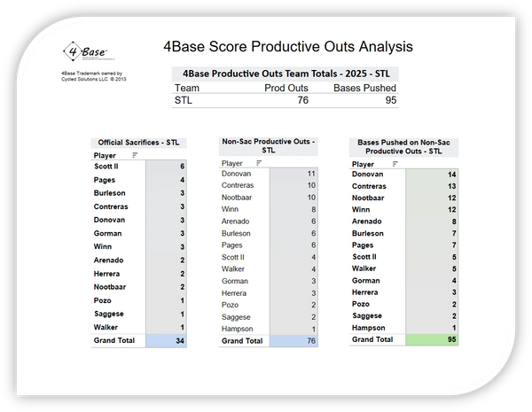
Task: Click value 14 beside Donovan in Bases Pushed table
Action: 451,175
